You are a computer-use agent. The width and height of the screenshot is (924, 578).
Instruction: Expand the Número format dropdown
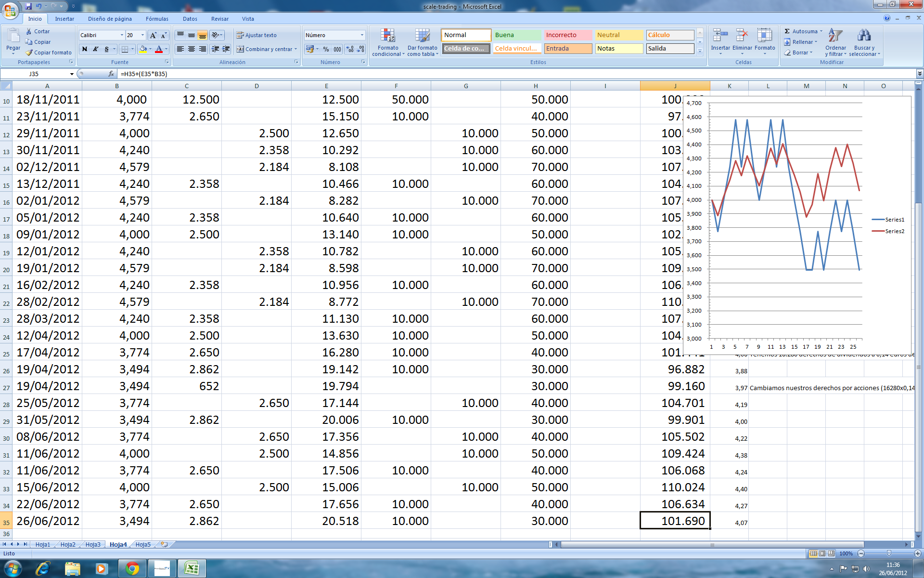pos(362,35)
